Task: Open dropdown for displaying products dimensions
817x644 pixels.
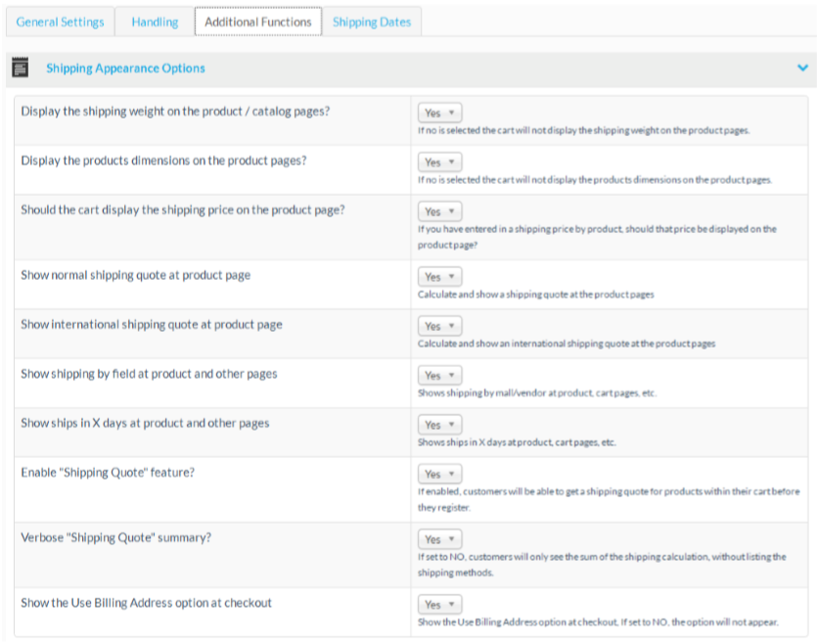Action: pos(439,162)
